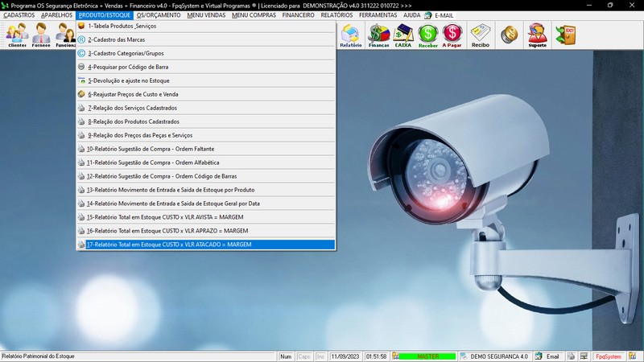Open the MENU COMPRAS menu
This screenshot has height=362, width=644.
tap(254, 15)
